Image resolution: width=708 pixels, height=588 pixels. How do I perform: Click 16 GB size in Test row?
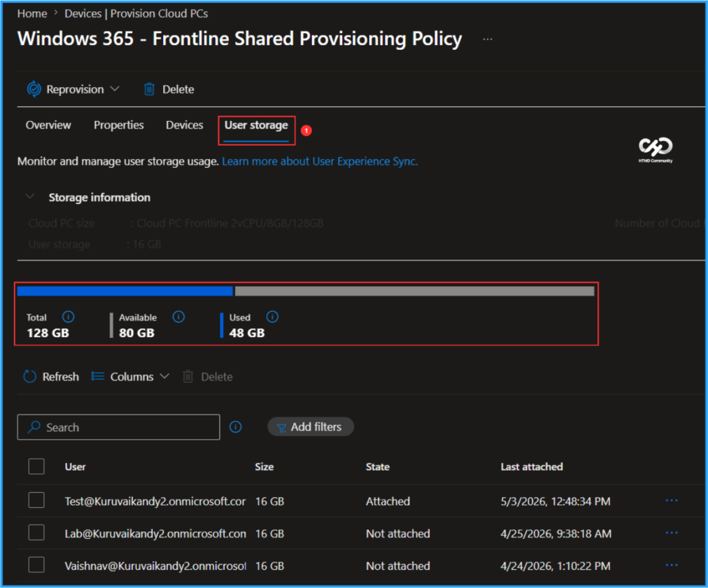pos(270,502)
